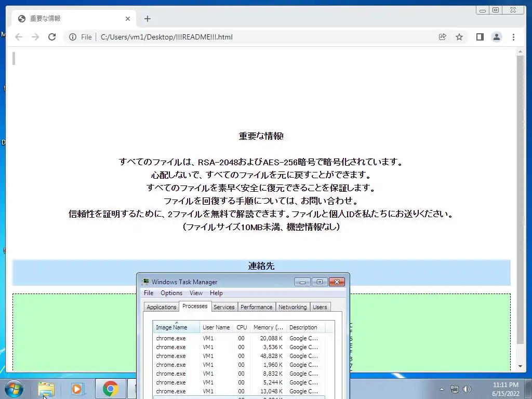Viewport: 532px width, 399px height.
Task: Switch to Performance tab in Task Manager
Action: pos(257,307)
